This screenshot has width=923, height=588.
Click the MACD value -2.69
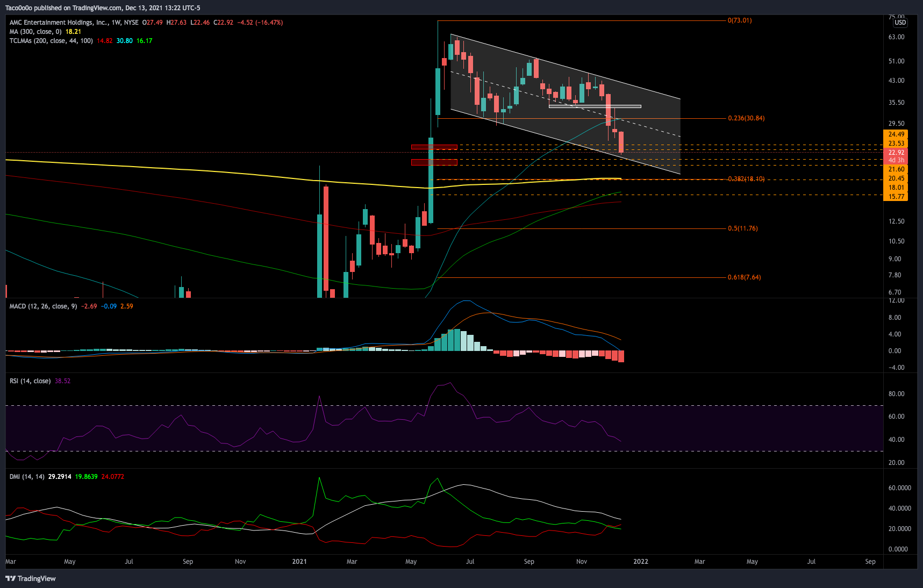point(89,306)
